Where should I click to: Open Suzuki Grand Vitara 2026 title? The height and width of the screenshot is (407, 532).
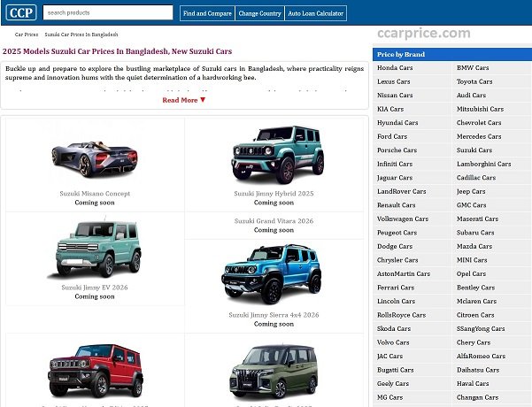pyautogui.click(x=274, y=221)
